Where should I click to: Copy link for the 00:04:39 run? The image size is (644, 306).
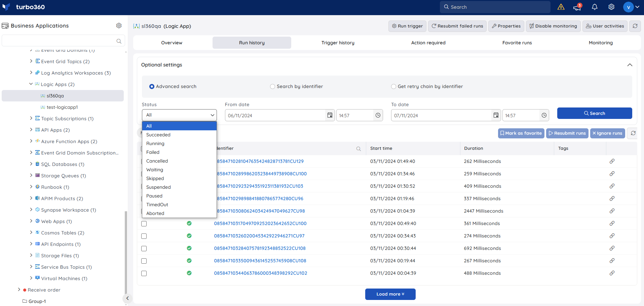coord(612,273)
